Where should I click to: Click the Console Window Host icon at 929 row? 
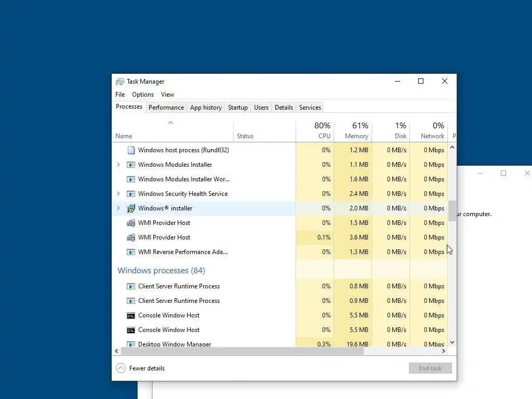click(x=131, y=315)
